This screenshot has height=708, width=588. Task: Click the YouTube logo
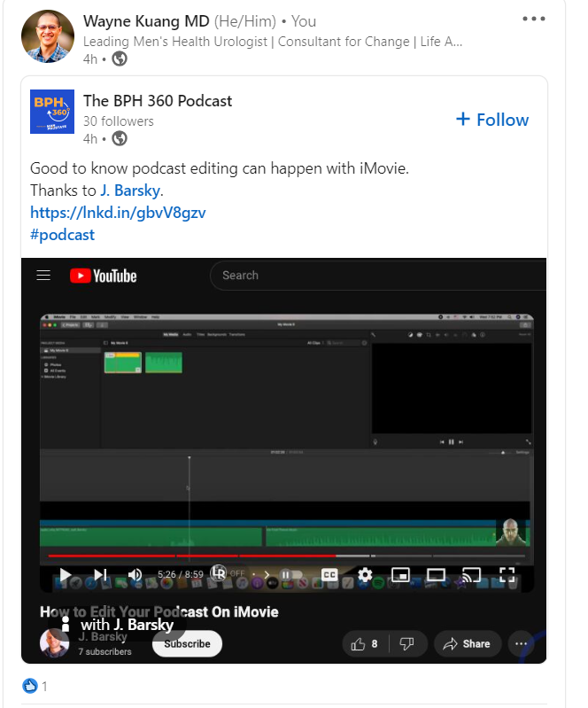click(104, 276)
